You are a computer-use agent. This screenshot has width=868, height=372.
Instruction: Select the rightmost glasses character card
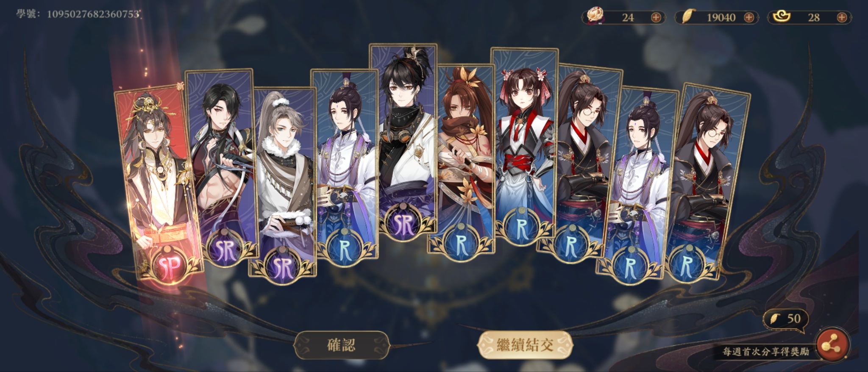coord(707,182)
